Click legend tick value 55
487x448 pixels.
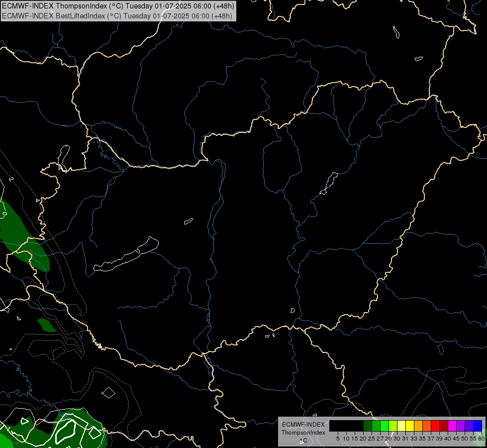pyautogui.click(x=474, y=439)
